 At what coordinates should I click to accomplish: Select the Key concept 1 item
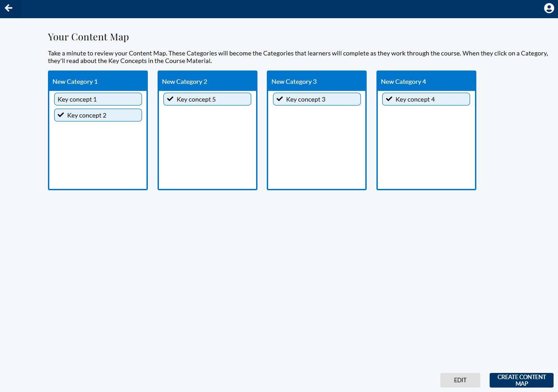click(77, 99)
